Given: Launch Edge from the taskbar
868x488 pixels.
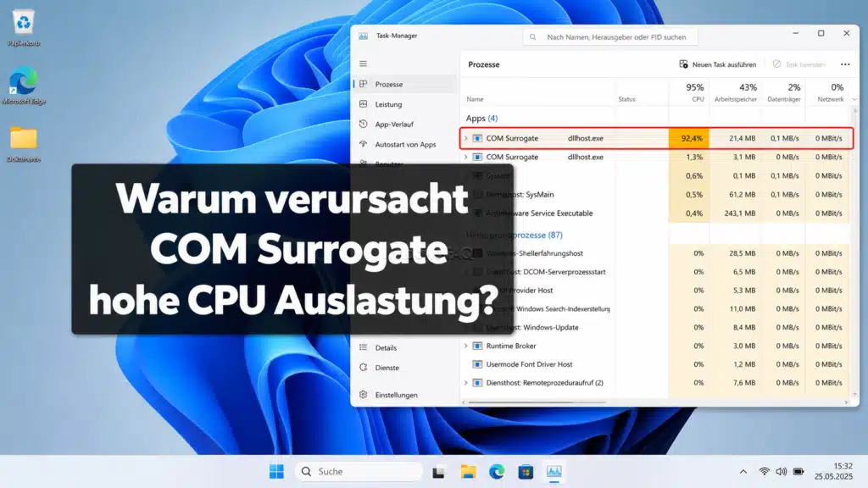Looking at the screenshot, I should point(497,471).
